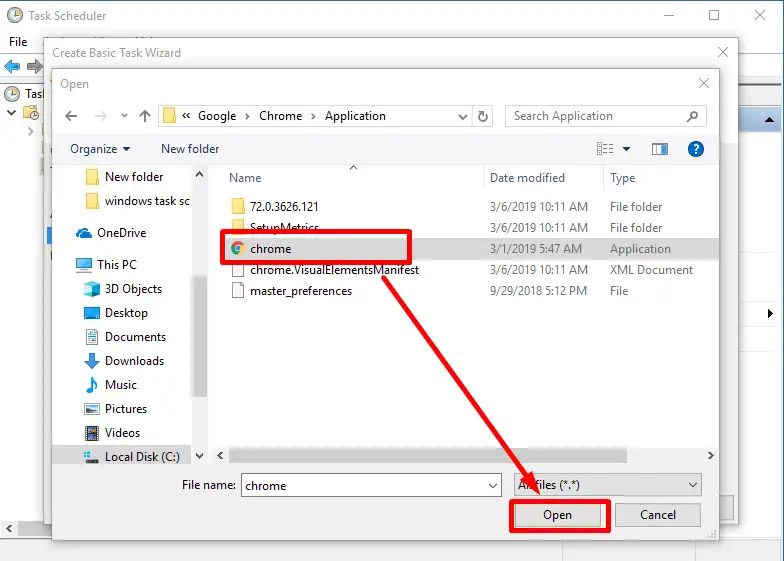Click the Cancel button
Viewport: 784px width, 561px height.
658,515
